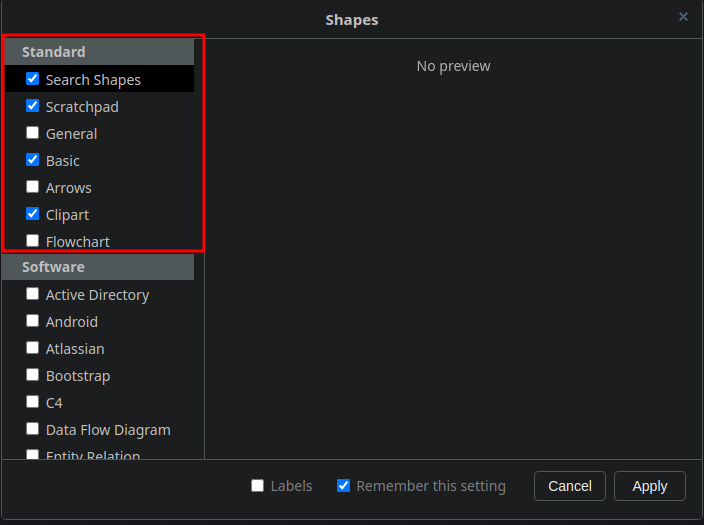
Task: Click the Cancel button
Action: [570, 486]
